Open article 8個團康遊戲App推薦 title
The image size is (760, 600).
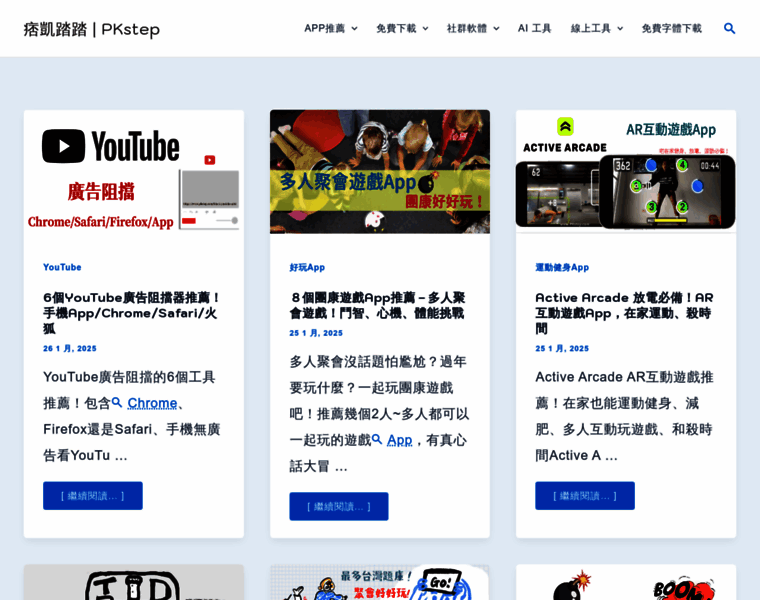click(378, 305)
